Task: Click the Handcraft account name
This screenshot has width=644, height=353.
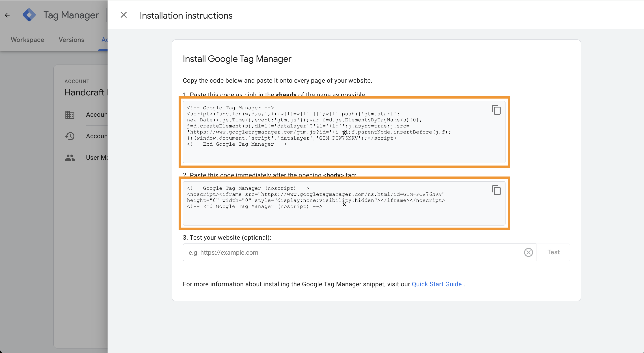Action: [86, 93]
